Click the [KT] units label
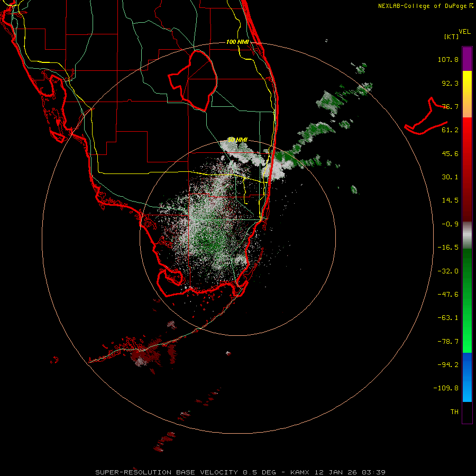This screenshot has height=476, width=476. (x=452, y=36)
